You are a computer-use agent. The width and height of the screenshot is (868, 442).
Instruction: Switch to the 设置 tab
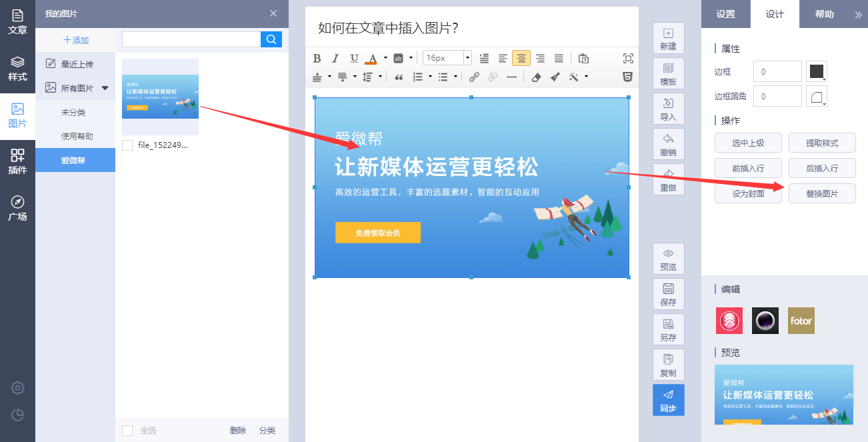pos(725,14)
